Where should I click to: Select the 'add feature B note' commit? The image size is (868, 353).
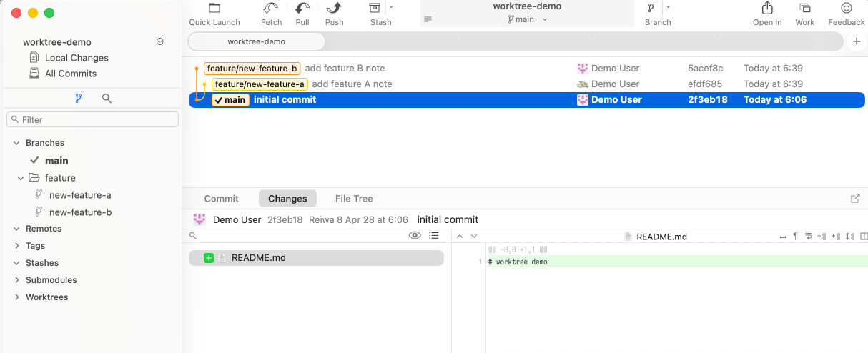(x=526, y=69)
